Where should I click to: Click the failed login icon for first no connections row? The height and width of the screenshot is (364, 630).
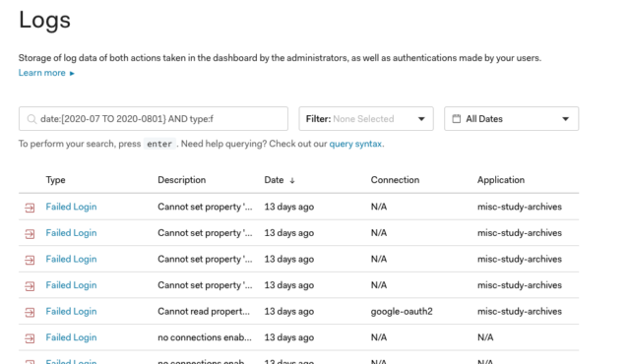pos(30,338)
